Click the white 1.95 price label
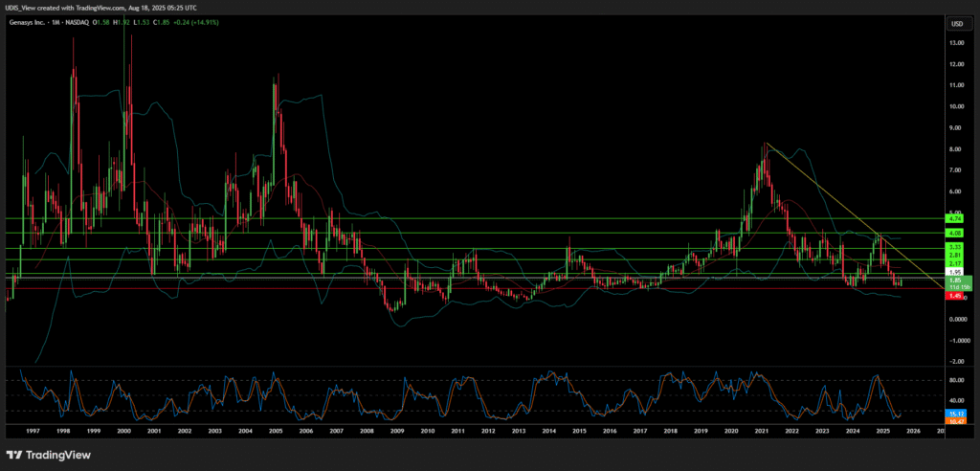 click(x=955, y=271)
